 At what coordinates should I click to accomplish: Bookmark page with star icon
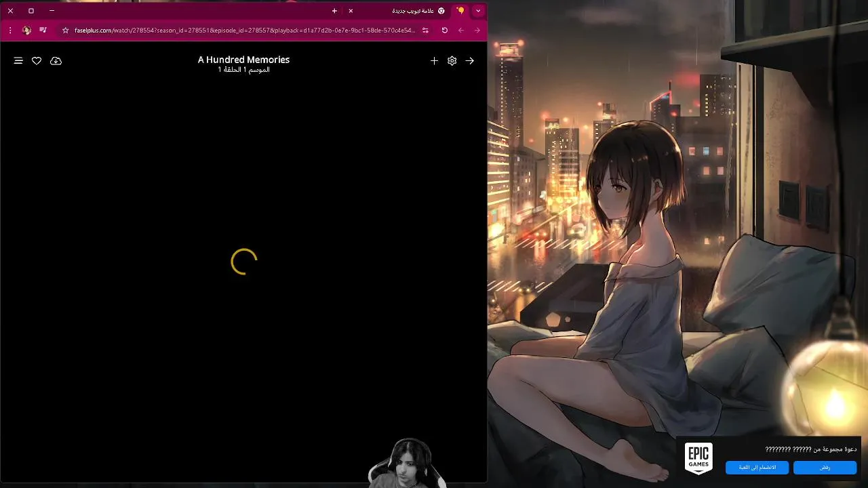(65, 30)
